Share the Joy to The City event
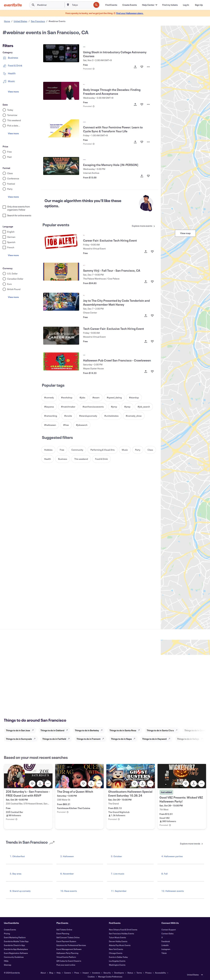 coord(146,315)
